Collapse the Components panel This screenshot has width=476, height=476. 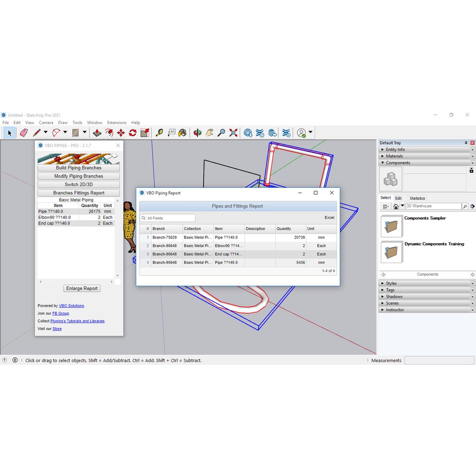397,163
